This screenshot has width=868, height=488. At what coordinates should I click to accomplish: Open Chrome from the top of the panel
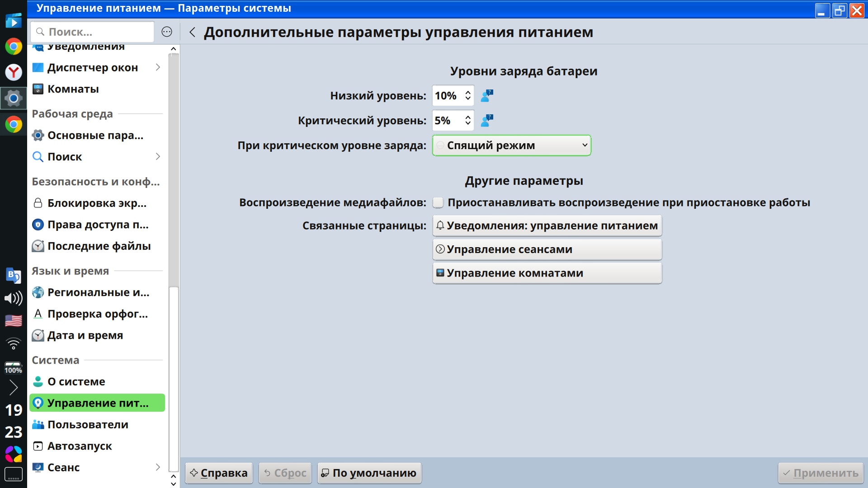coord(14,47)
